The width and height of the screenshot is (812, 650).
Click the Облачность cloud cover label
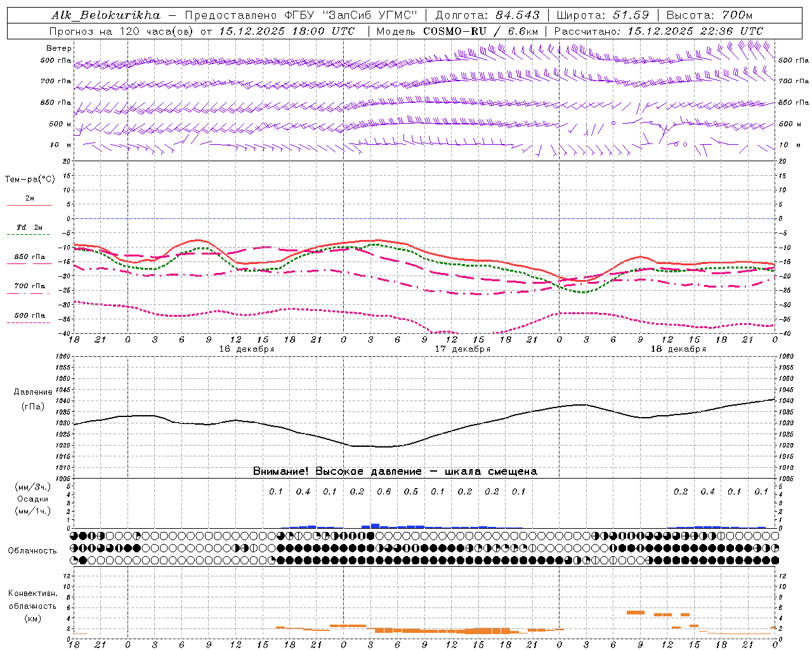[32, 550]
